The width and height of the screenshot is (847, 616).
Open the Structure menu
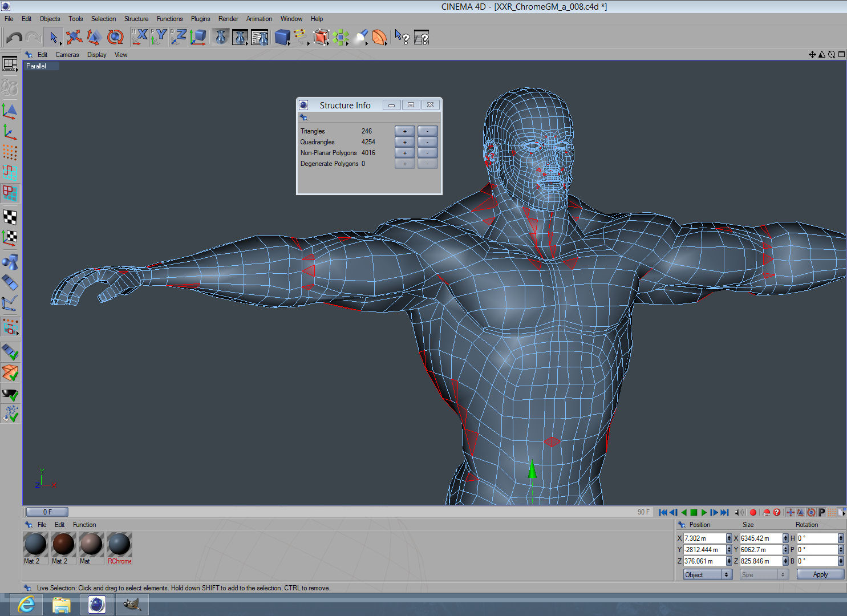136,19
